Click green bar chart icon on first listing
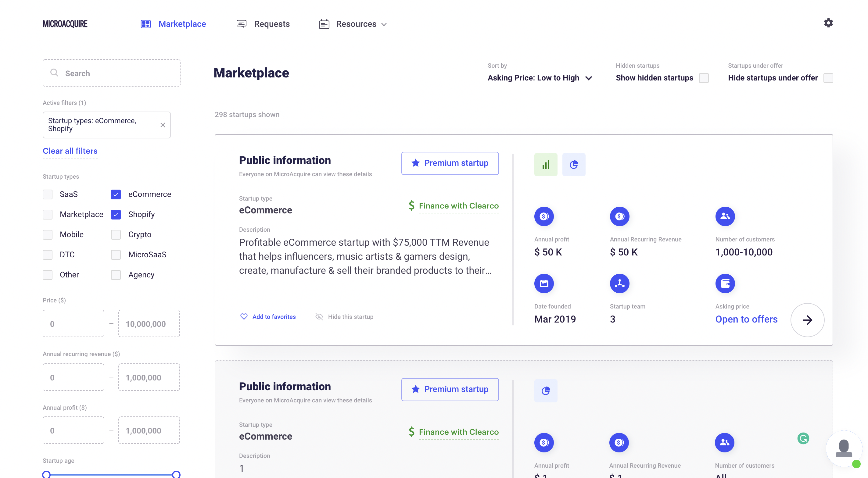 pos(546,164)
